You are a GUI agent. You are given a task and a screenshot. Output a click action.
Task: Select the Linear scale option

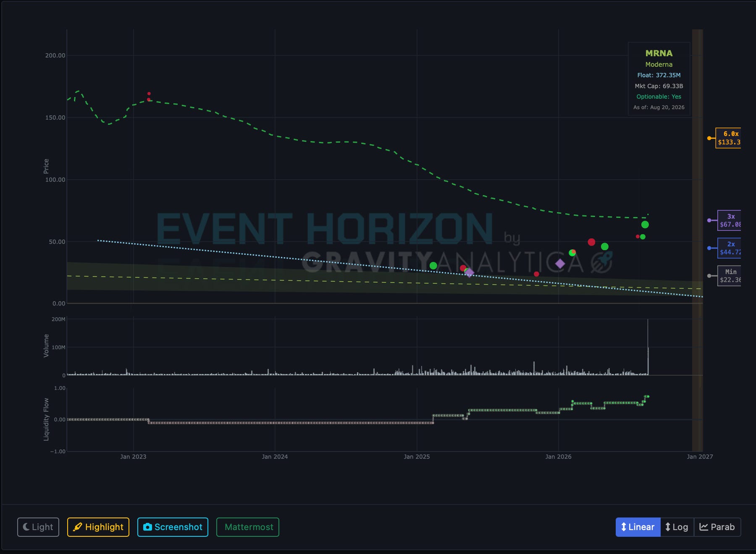[638, 527]
